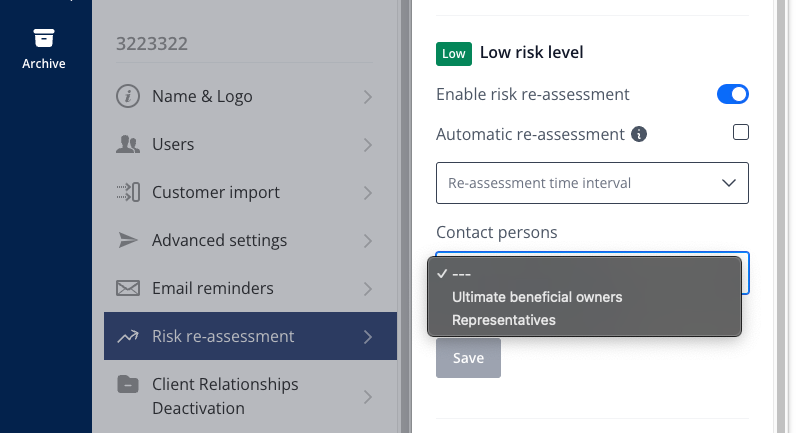This screenshot has width=799, height=433.
Task: Select Ultimate beneficial owners option
Action: click(x=537, y=297)
